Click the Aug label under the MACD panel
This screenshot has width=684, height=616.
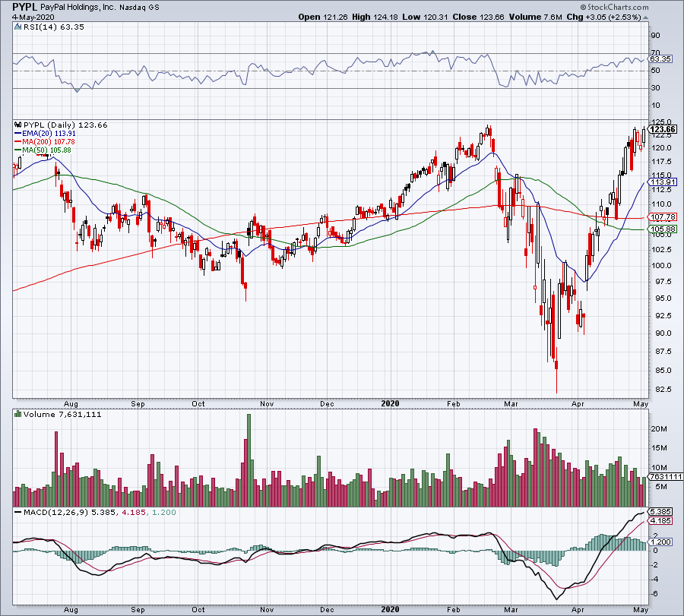[x=71, y=609]
